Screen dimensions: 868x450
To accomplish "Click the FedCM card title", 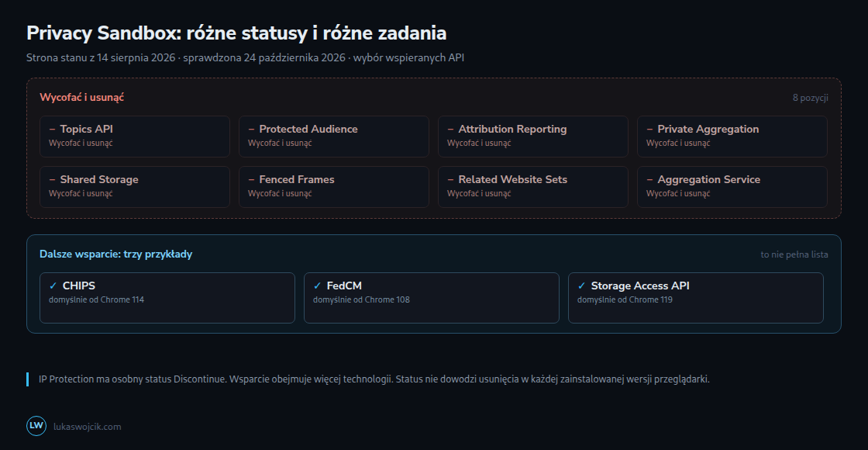I will [344, 286].
